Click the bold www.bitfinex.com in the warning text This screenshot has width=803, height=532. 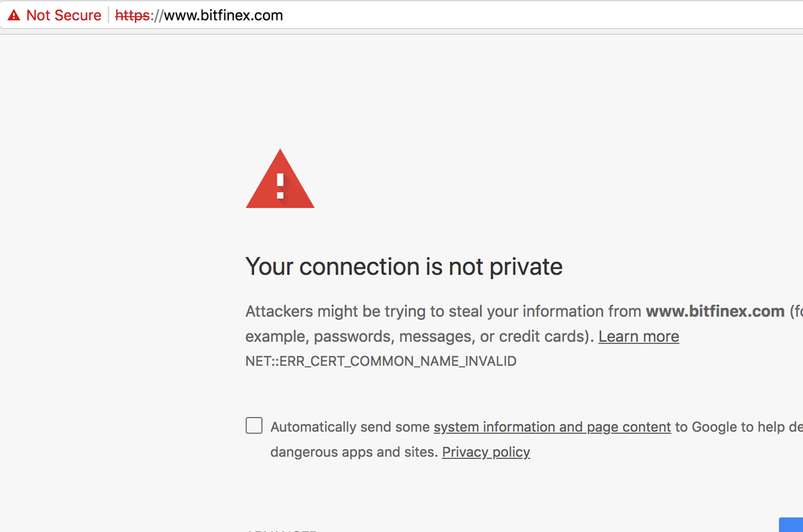point(715,311)
